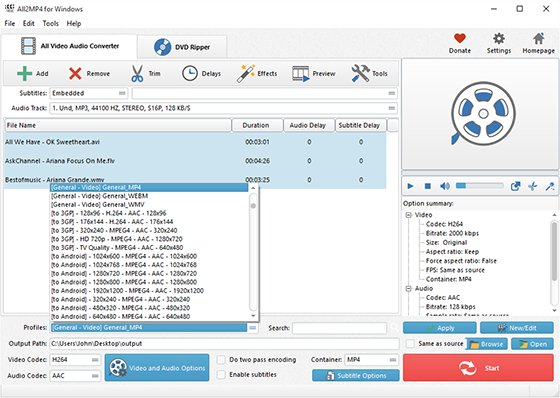Viewport: 560px width, 398px height.
Task: Mute the preview speaker icon
Action: (x=445, y=186)
